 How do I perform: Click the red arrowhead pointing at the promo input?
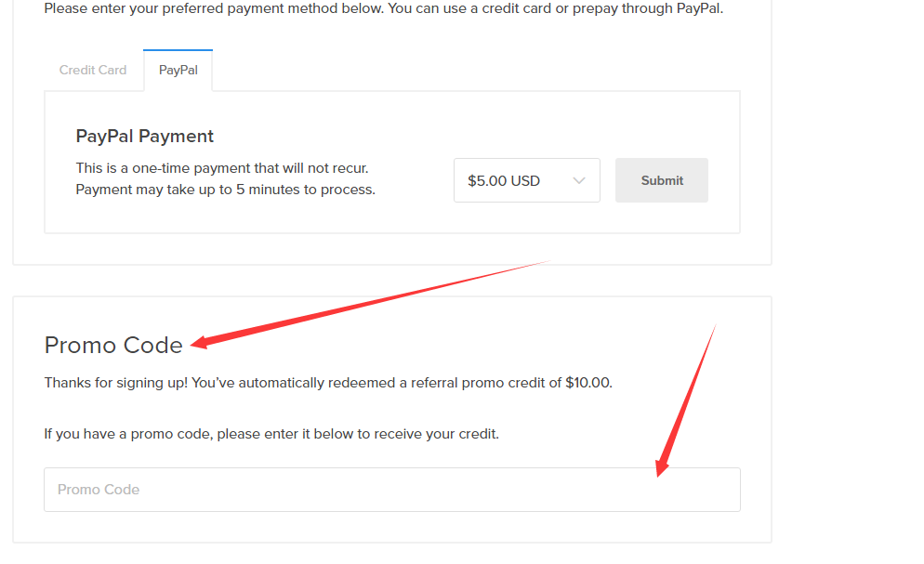(662, 466)
